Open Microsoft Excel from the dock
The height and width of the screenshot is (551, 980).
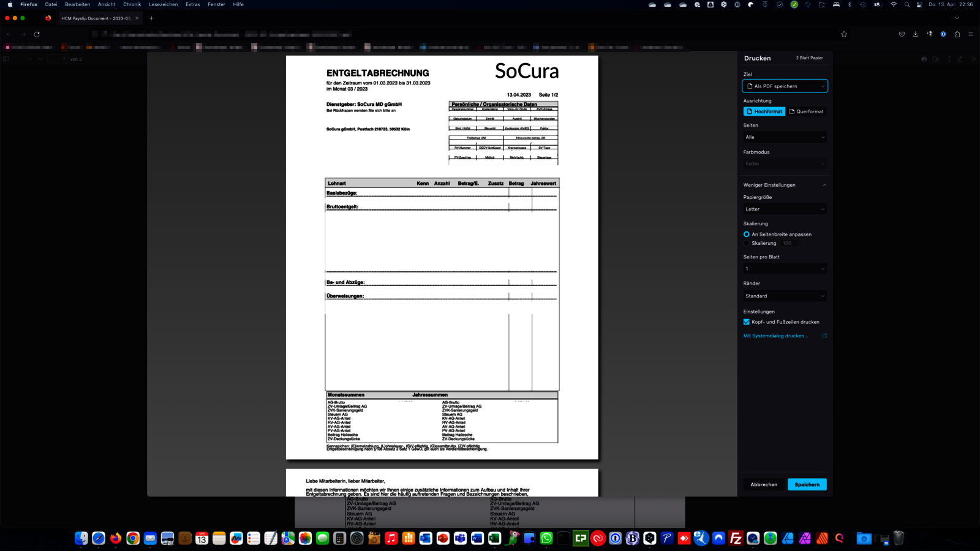(x=494, y=538)
